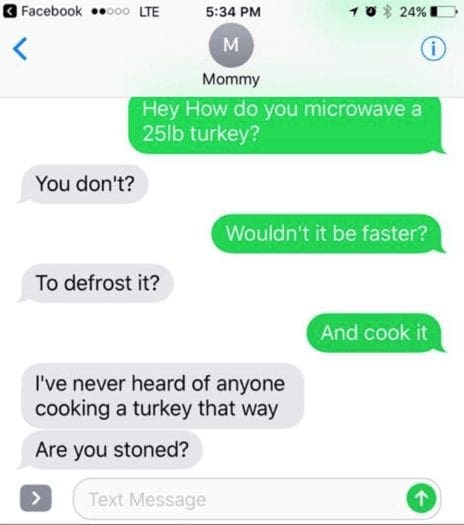This screenshot has width=464, height=525.
Task: Tap the 'To defrost it?' bubble
Action: click(x=97, y=283)
